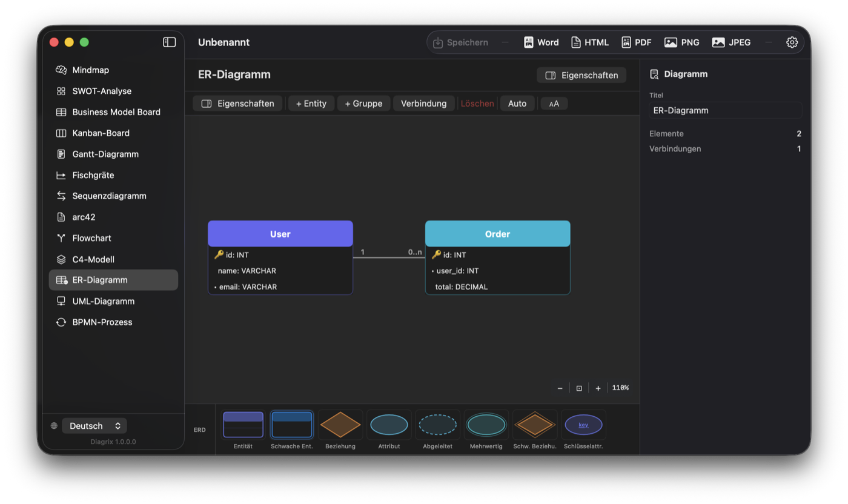
Task: Export diagram as PNG
Action: [x=682, y=42]
